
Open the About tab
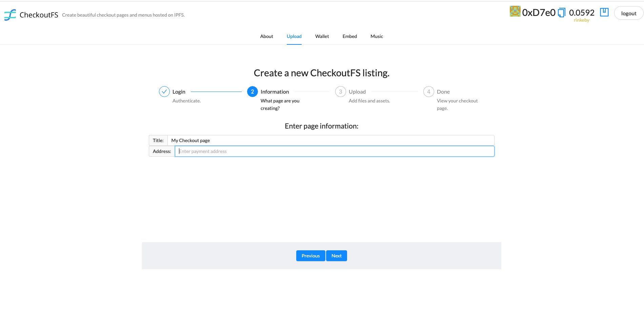point(267,36)
